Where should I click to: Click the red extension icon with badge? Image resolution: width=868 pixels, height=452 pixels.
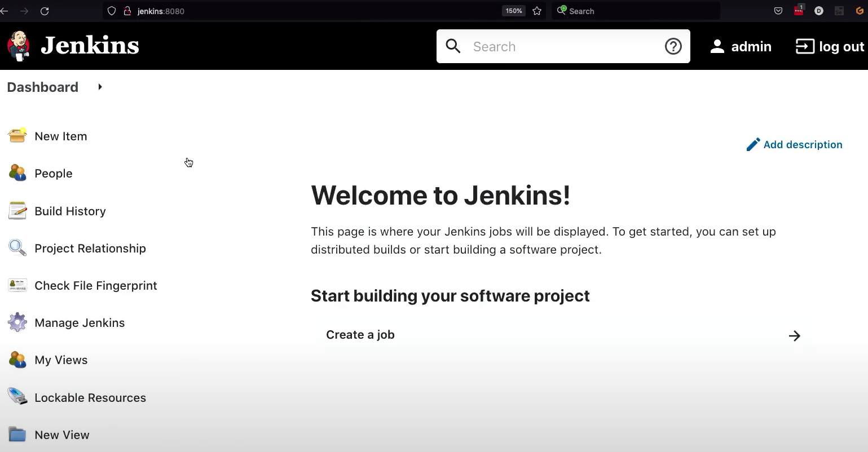click(799, 10)
